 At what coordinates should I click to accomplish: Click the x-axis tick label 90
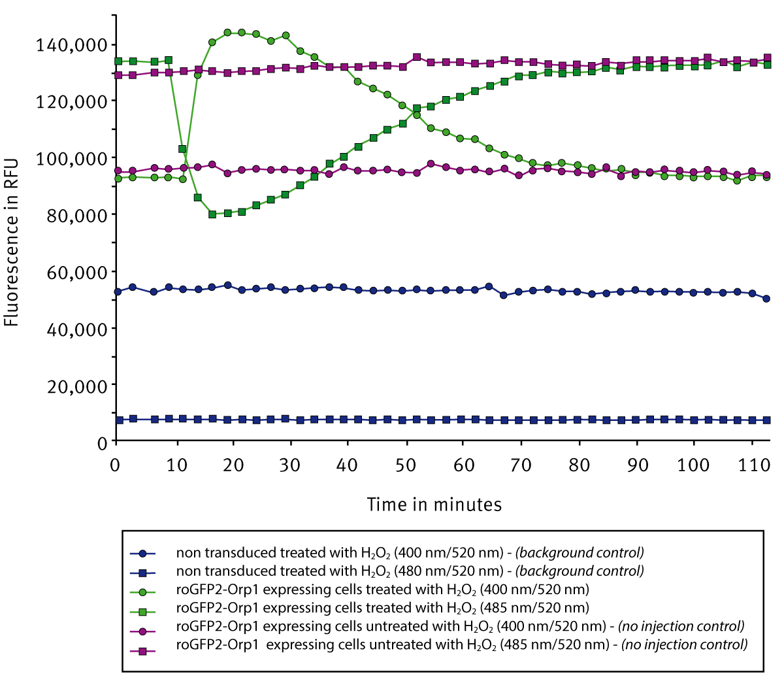(636, 465)
